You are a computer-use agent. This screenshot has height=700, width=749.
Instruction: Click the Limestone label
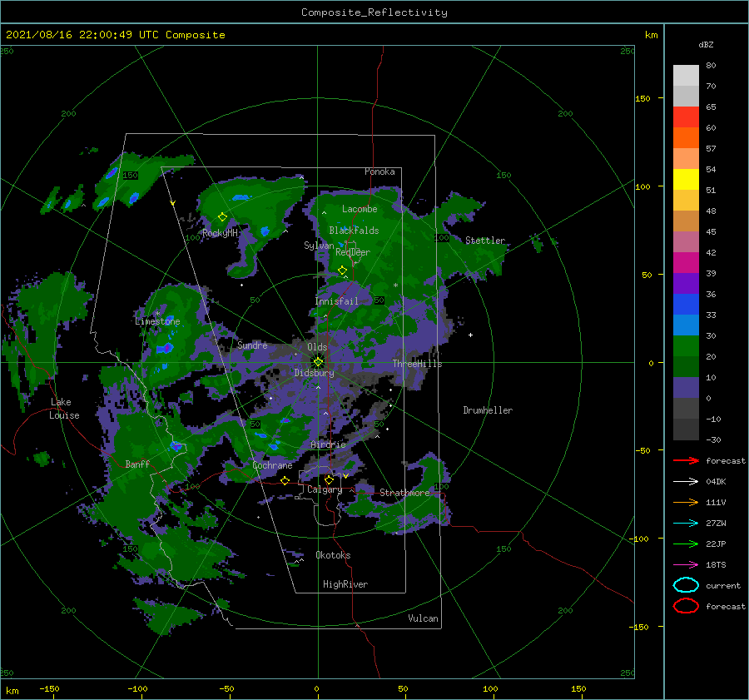(157, 321)
